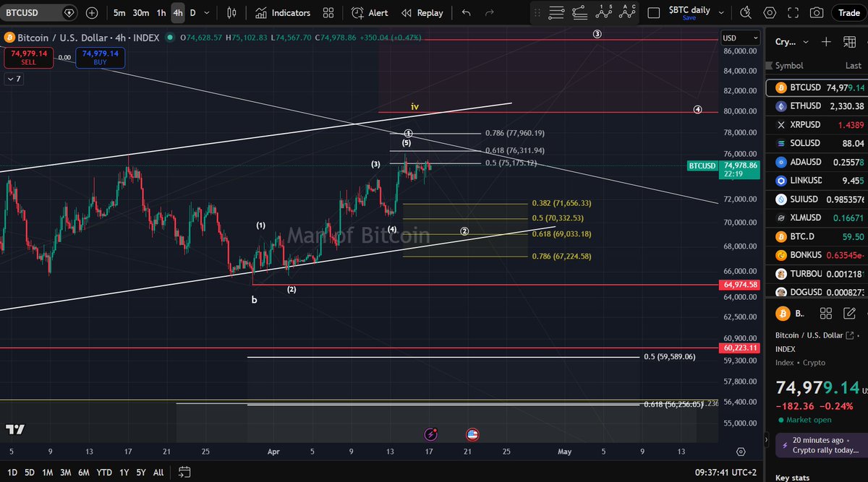The width and height of the screenshot is (868, 482).
Task: Select XRPUSD row in watchlist
Action: point(817,125)
